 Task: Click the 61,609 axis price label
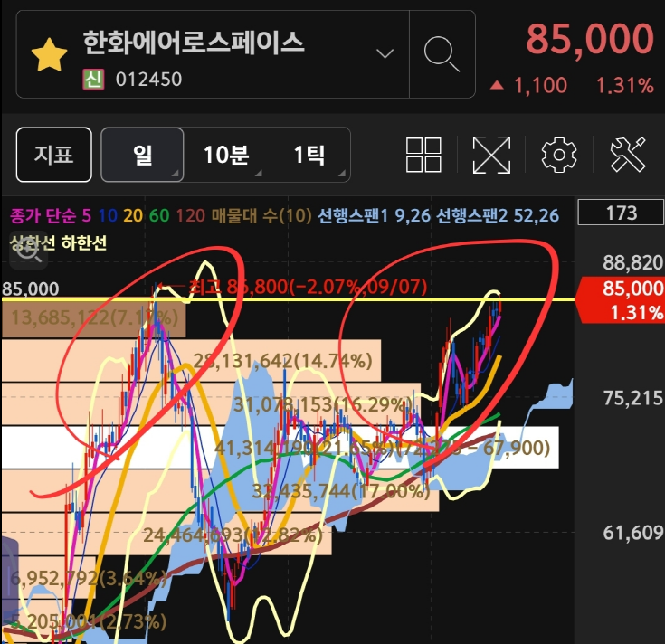[x=632, y=533]
